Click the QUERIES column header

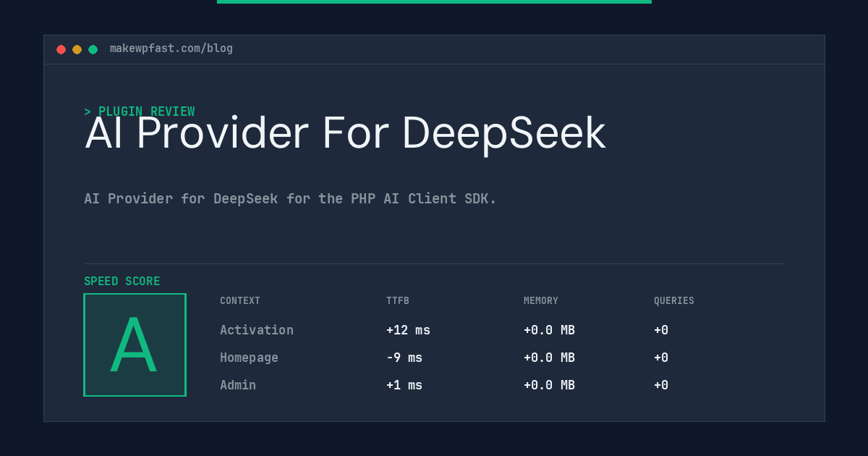pyautogui.click(x=674, y=301)
